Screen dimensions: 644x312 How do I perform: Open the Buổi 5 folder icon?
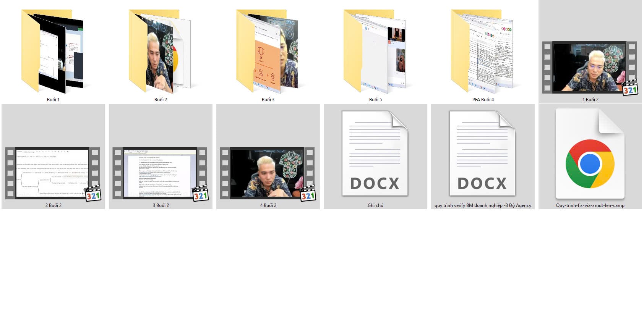tap(375, 52)
